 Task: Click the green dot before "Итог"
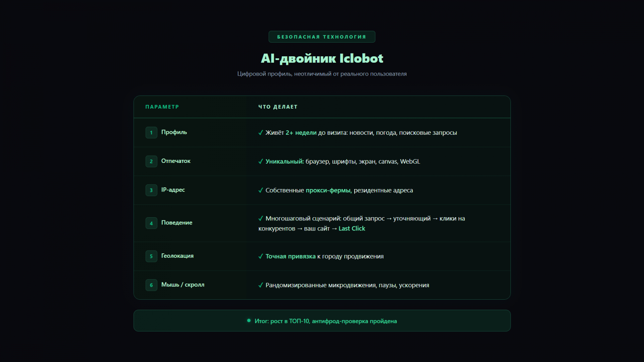point(249,321)
